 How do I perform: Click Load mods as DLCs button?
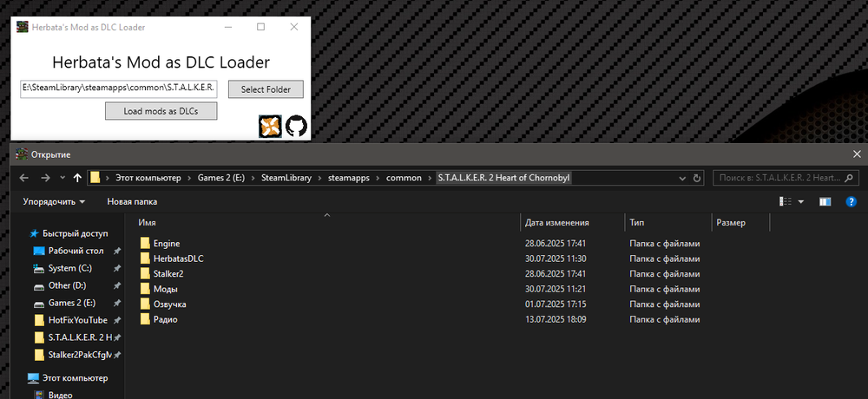tap(161, 111)
